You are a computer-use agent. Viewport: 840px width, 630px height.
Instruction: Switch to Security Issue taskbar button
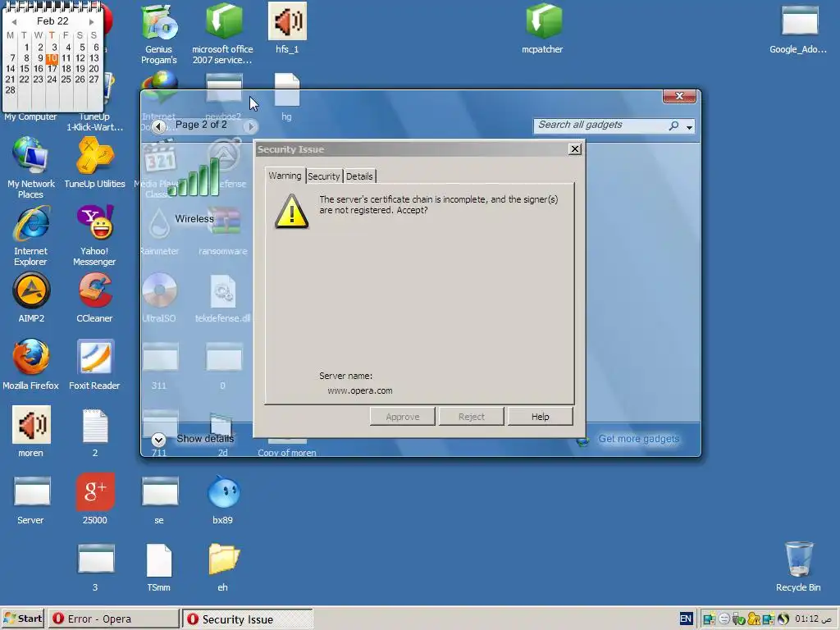click(248, 619)
